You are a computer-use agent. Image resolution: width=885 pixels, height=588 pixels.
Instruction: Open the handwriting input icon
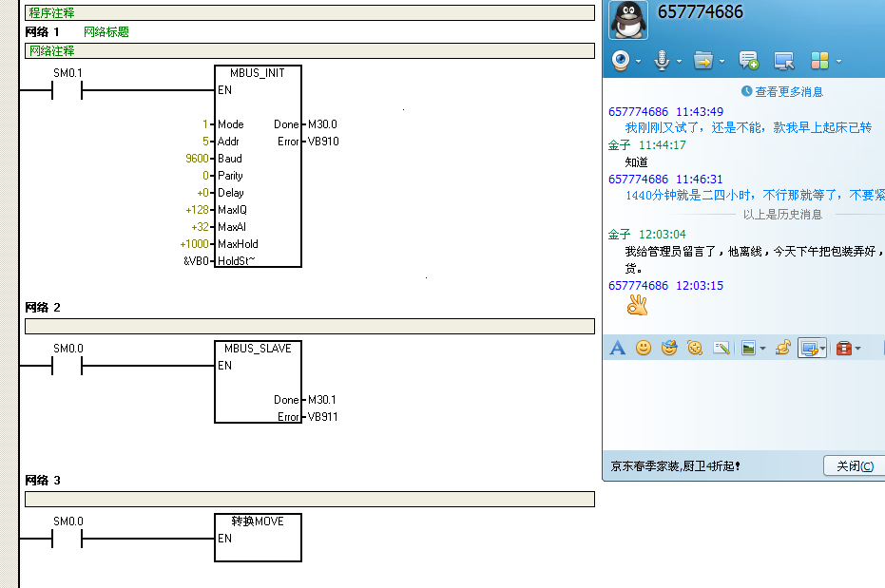721,349
